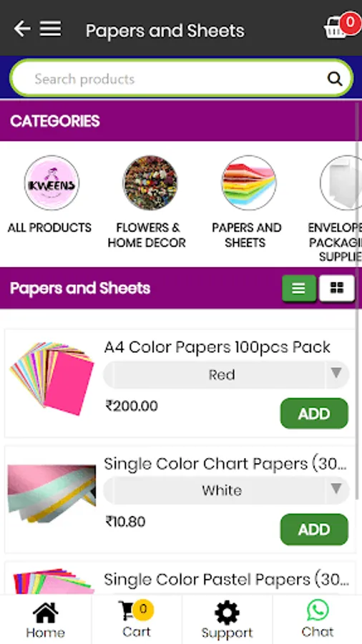Open the Support settings gear tab
This screenshot has height=644, width=362.
click(x=227, y=620)
